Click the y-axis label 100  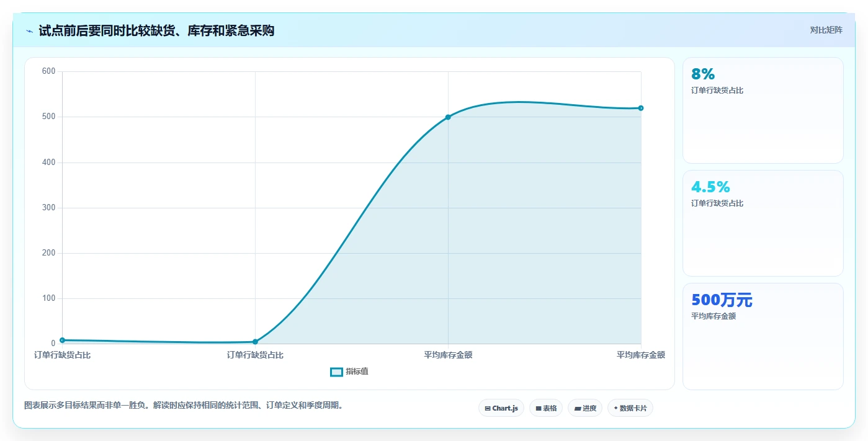click(x=49, y=298)
